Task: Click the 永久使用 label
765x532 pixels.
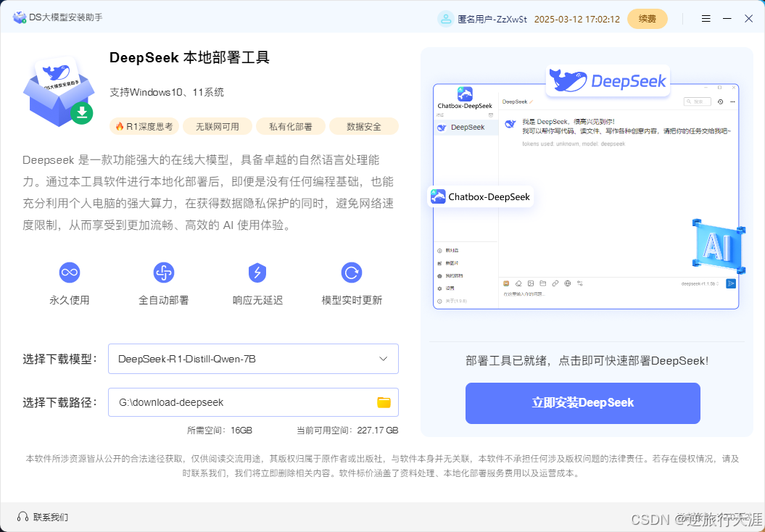Action: 70,300
